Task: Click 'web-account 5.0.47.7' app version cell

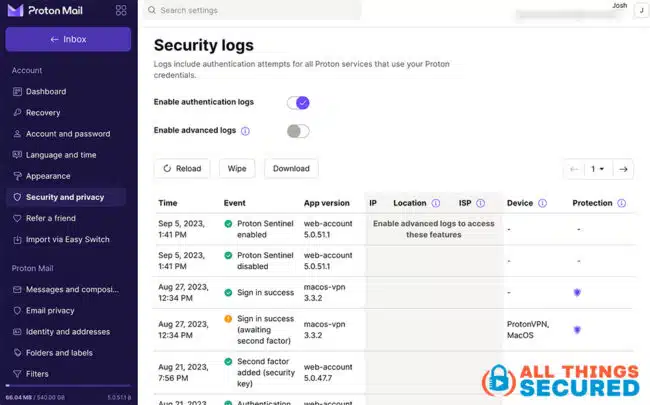Action: click(328, 372)
